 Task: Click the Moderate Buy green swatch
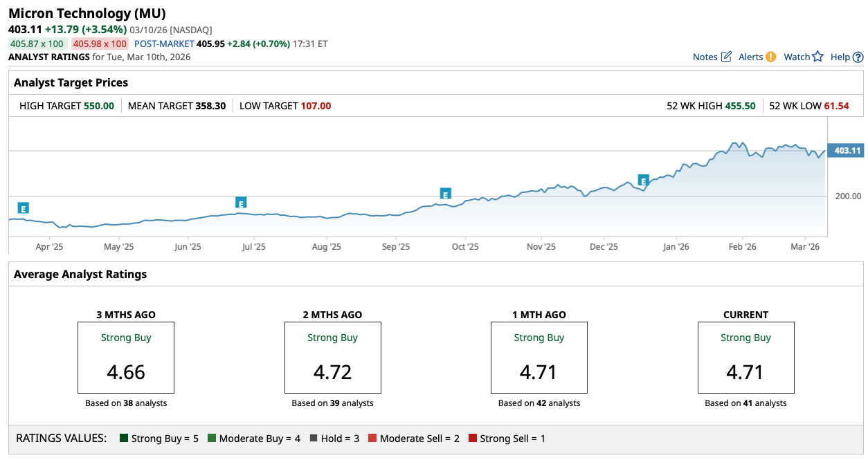click(x=212, y=439)
